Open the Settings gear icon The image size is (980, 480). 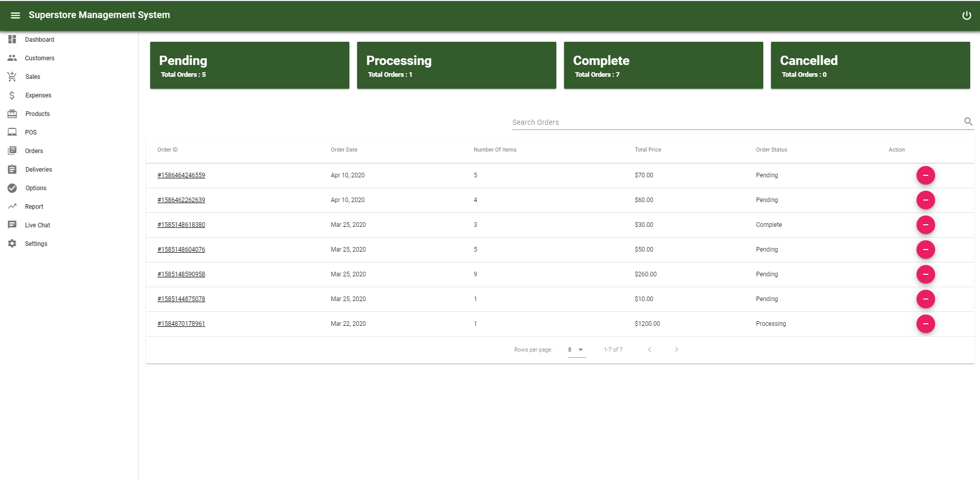click(12, 243)
